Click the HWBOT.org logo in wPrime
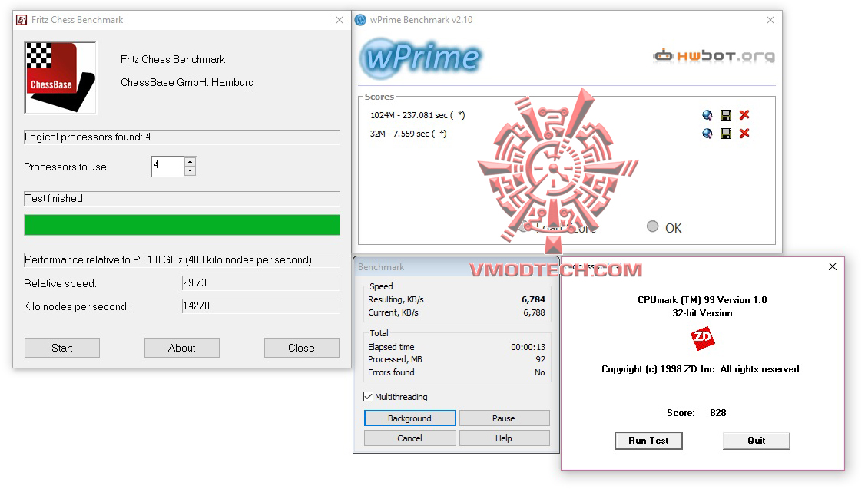 tap(714, 56)
